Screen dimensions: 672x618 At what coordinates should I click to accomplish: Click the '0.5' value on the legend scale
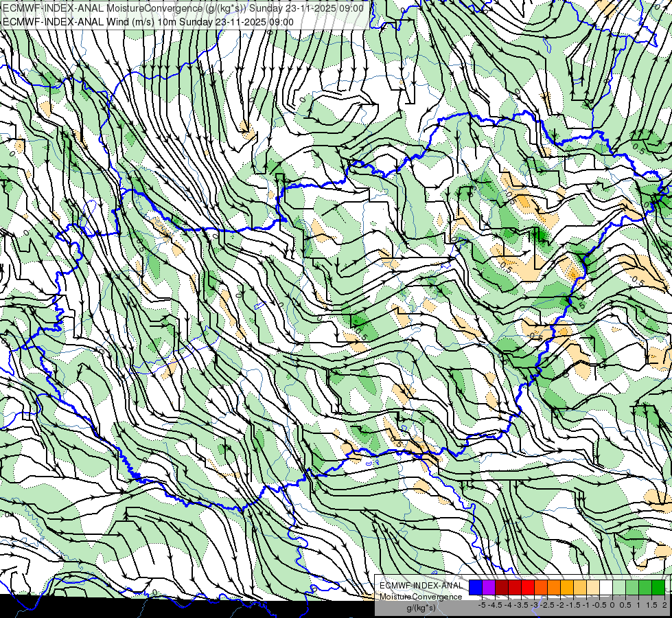[x=625, y=605]
